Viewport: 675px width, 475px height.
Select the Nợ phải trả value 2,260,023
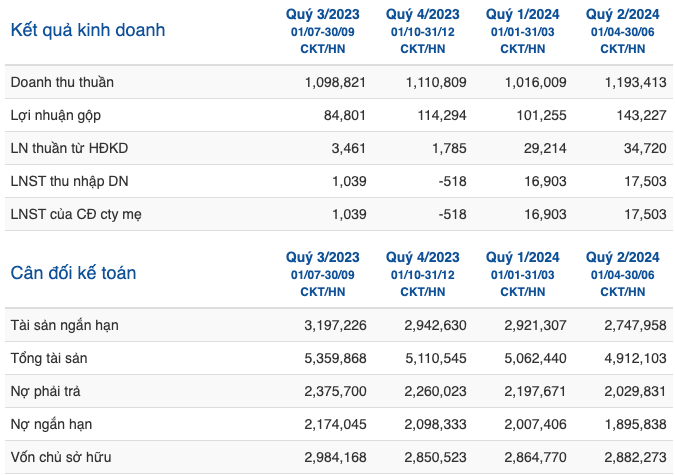(x=435, y=391)
